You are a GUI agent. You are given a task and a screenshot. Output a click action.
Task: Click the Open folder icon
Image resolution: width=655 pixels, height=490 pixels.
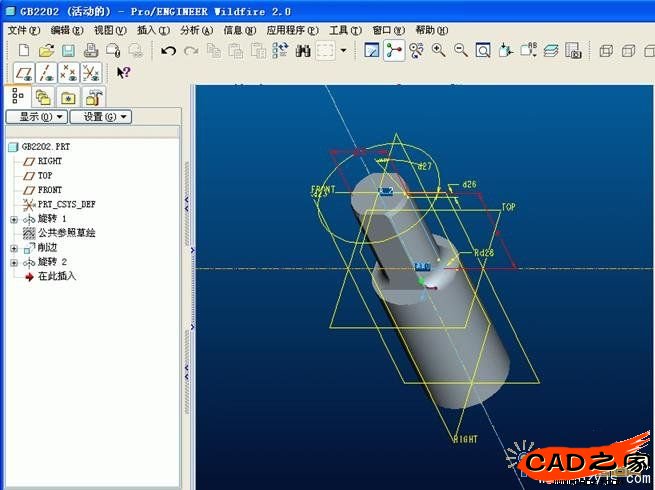point(45,50)
